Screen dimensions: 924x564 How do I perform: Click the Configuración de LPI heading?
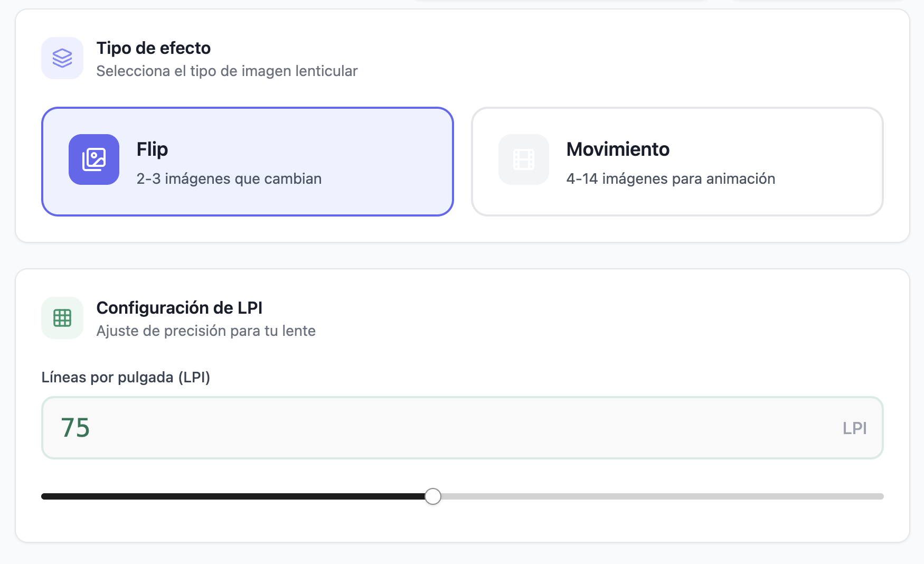[x=179, y=307]
